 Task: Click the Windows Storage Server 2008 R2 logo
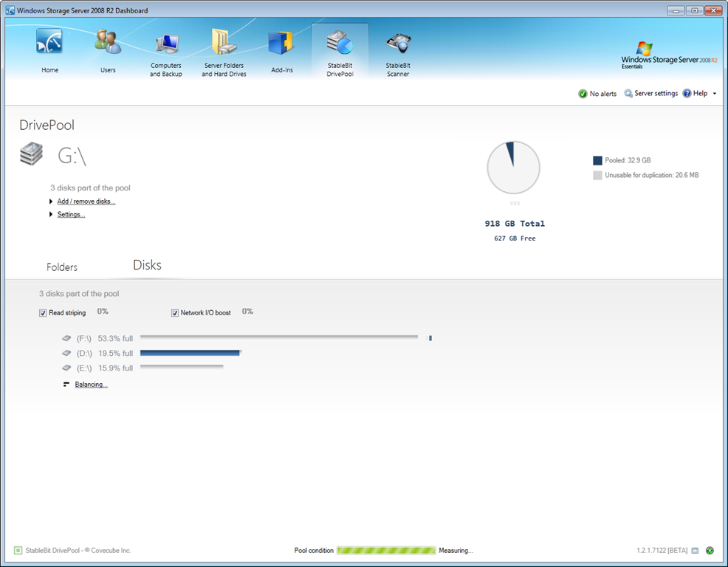pyautogui.click(x=669, y=55)
